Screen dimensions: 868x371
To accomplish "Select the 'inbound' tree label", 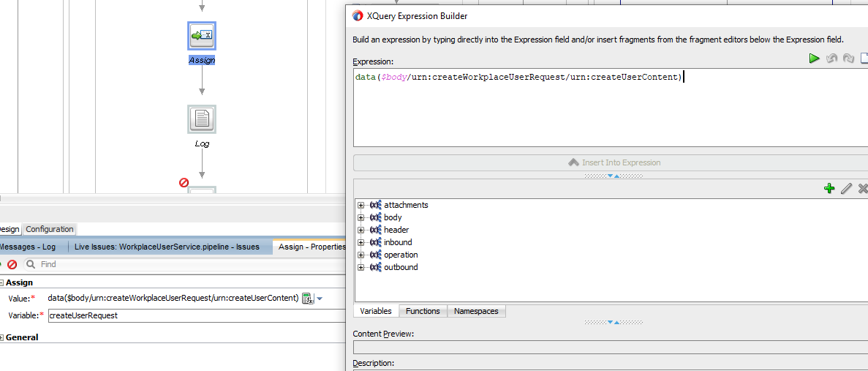I will tap(398, 242).
